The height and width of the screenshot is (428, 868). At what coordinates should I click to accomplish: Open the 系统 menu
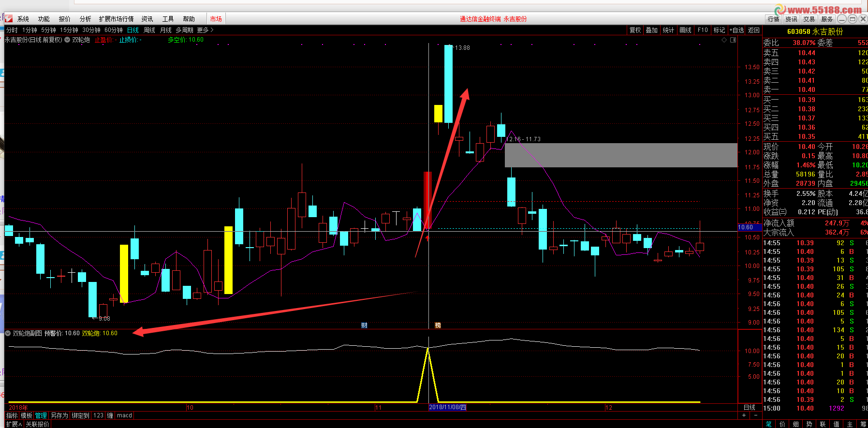[x=23, y=19]
